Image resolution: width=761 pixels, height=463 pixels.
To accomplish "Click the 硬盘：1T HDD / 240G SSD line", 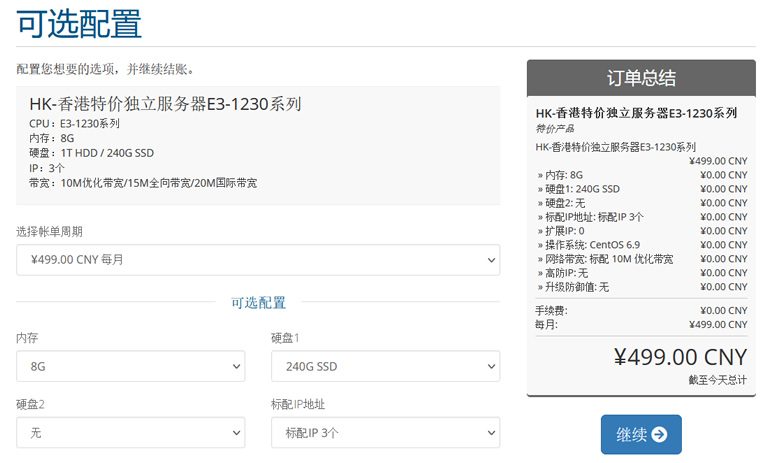I will (91, 153).
